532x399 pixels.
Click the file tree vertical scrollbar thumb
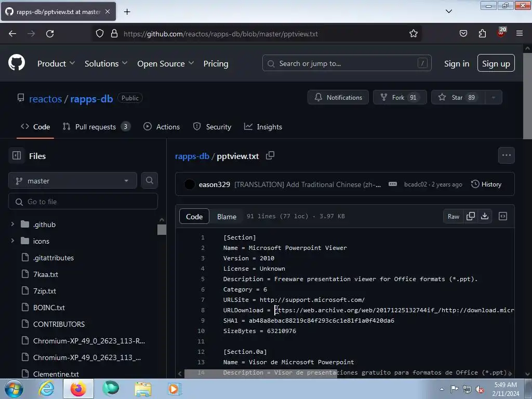tap(162, 229)
